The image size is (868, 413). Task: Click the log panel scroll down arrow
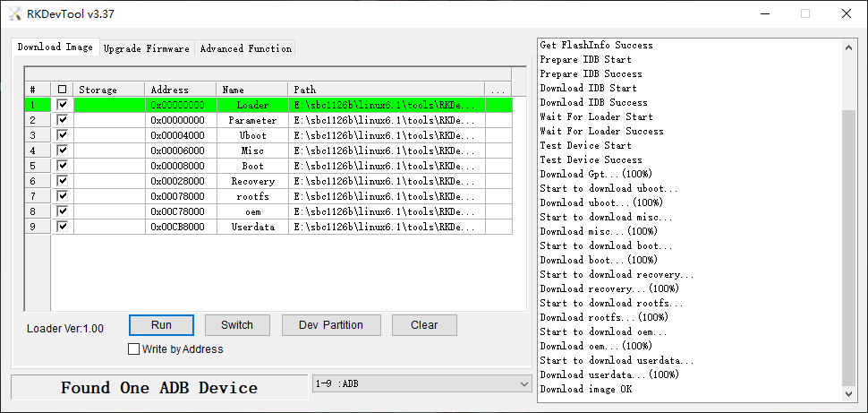pyautogui.click(x=848, y=394)
